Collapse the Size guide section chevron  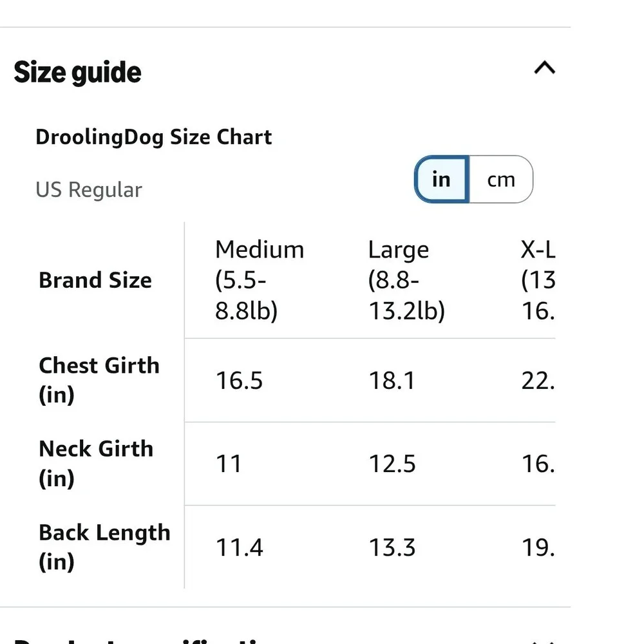(545, 68)
